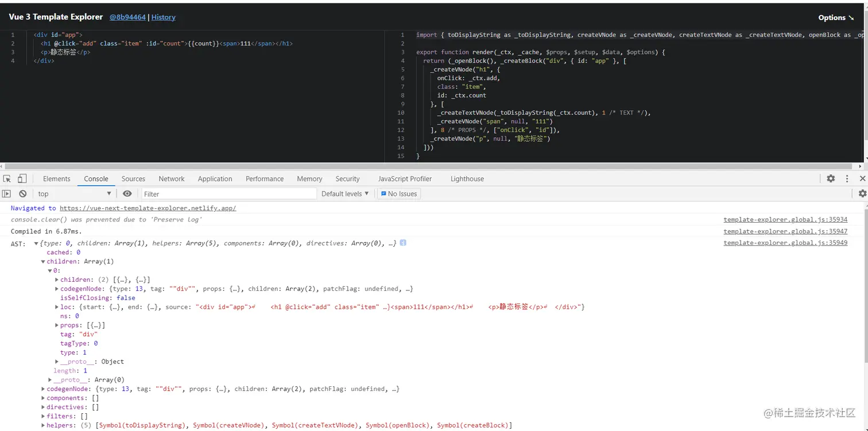Select the Console tab
868x431 pixels.
pos(96,179)
